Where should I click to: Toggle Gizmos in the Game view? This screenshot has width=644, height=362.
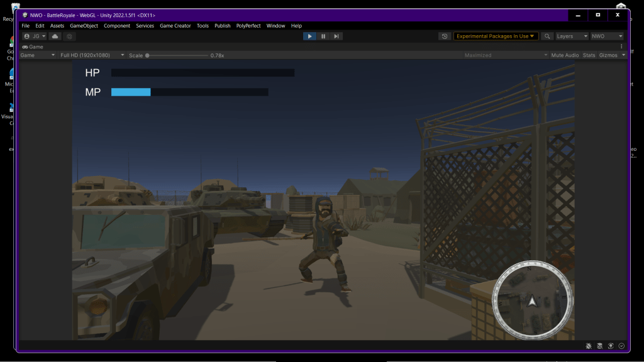(609, 55)
